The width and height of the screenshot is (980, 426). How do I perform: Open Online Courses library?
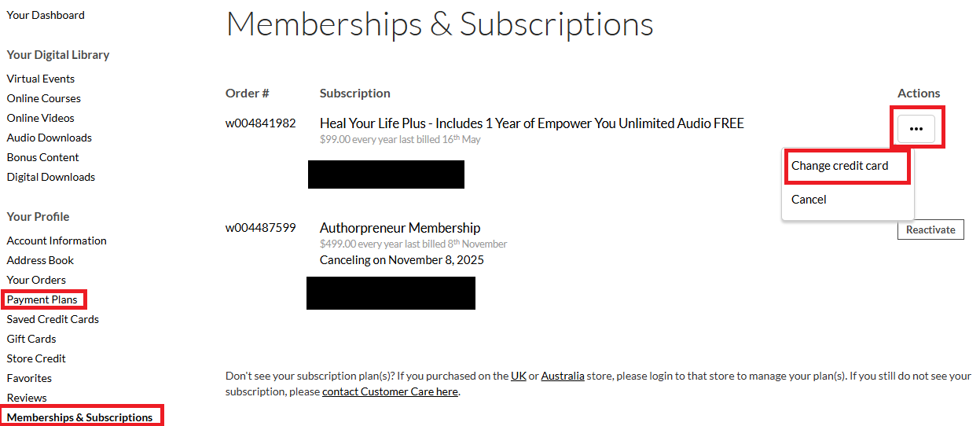tap(43, 98)
